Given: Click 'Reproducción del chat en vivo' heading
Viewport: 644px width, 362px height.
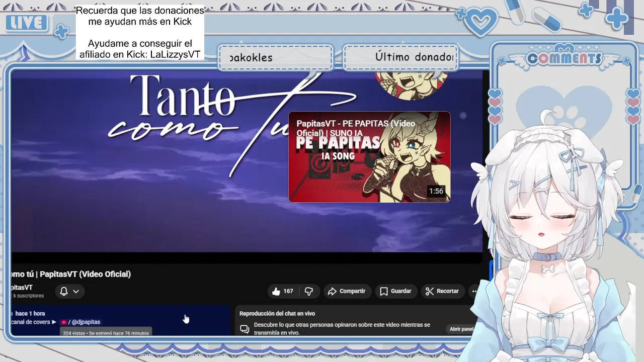Looking at the screenshot, I should (x=277, y=313).
